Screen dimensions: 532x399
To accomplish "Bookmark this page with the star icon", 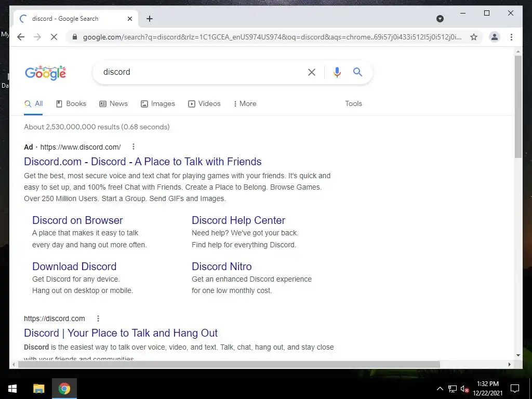I will pos(474,37).
